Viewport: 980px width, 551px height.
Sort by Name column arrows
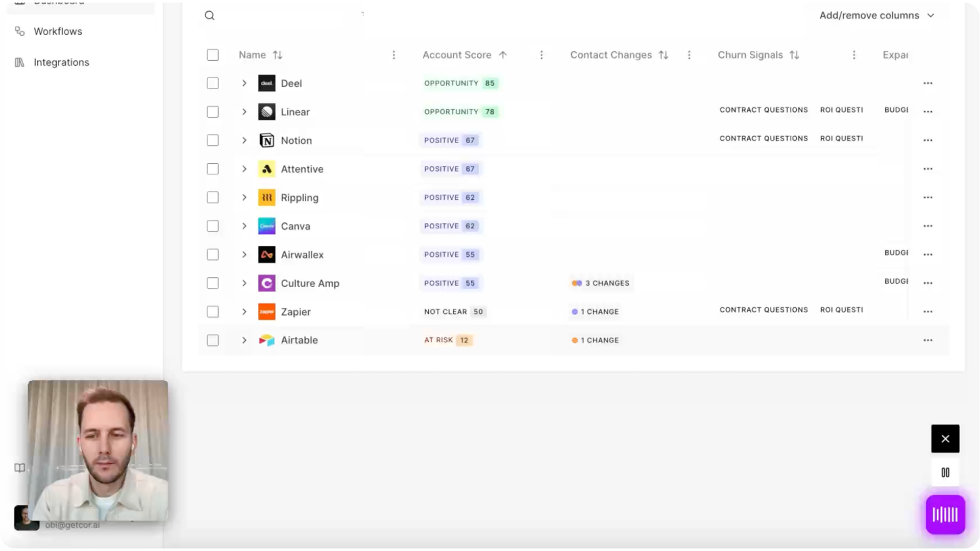pos(277,55)
